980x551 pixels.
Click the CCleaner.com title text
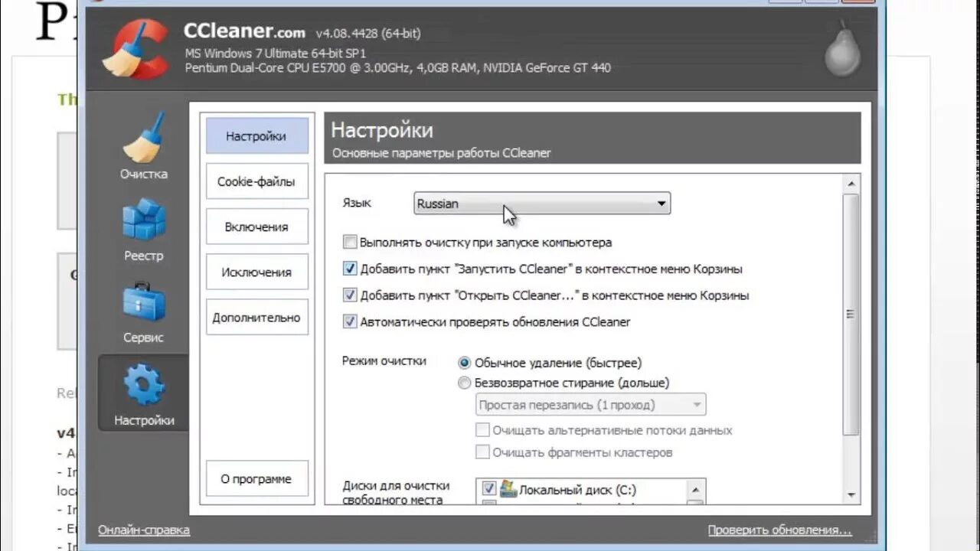point(244,31)
